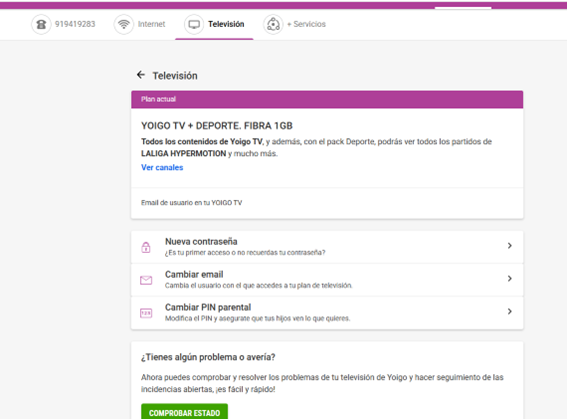Click the COMPROBAR ESTADO button

point(184,412)
